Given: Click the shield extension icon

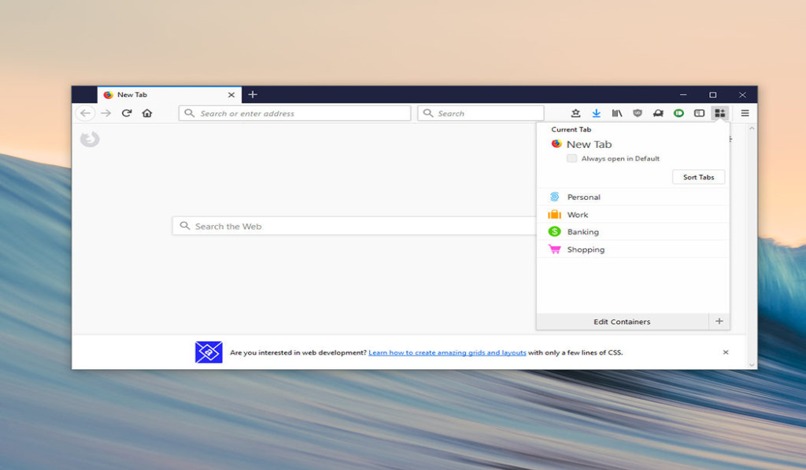Looking at the screenshot, I should (637, 113).
